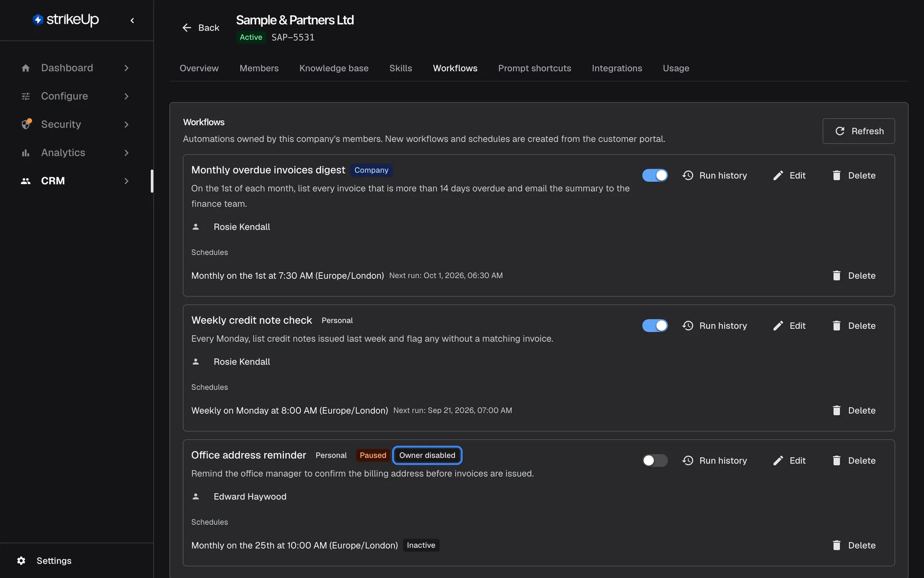
Task: Edit the Monthly overdue invoices digest workflow
Action: point(789,175)
